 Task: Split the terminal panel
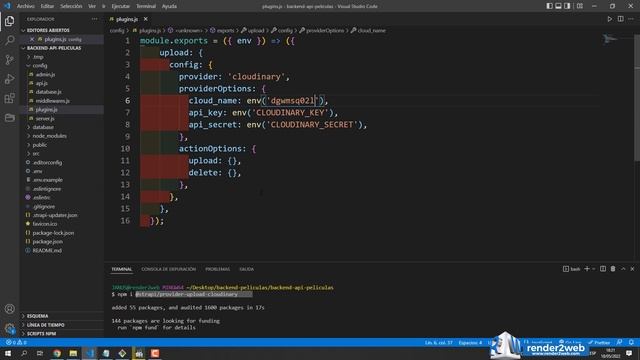[603, 269]
